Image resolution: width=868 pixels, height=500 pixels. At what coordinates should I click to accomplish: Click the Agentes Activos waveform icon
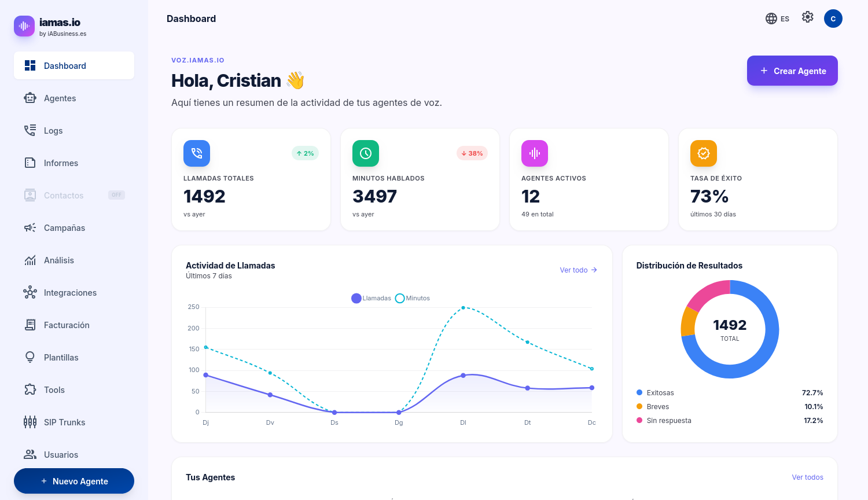tap(535, 153)
